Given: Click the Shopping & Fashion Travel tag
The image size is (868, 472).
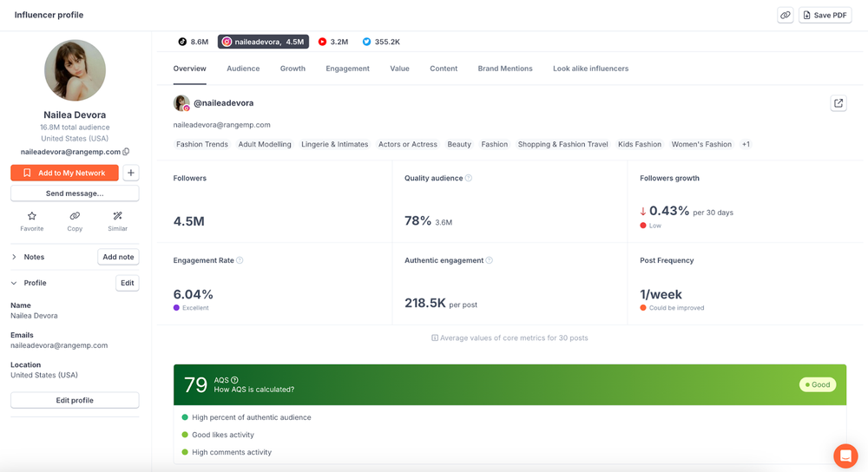Looking at the screenshot, I should [x=562, y=144].
